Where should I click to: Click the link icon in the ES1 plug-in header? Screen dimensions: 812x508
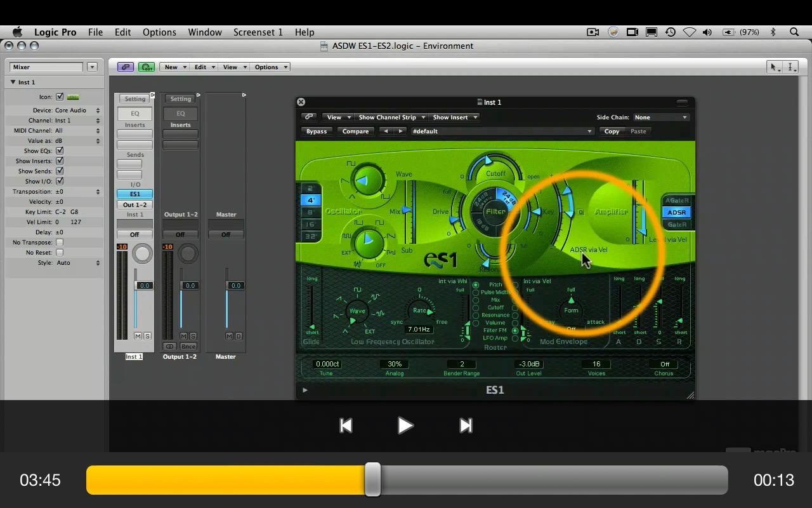(x=309, y=117)
